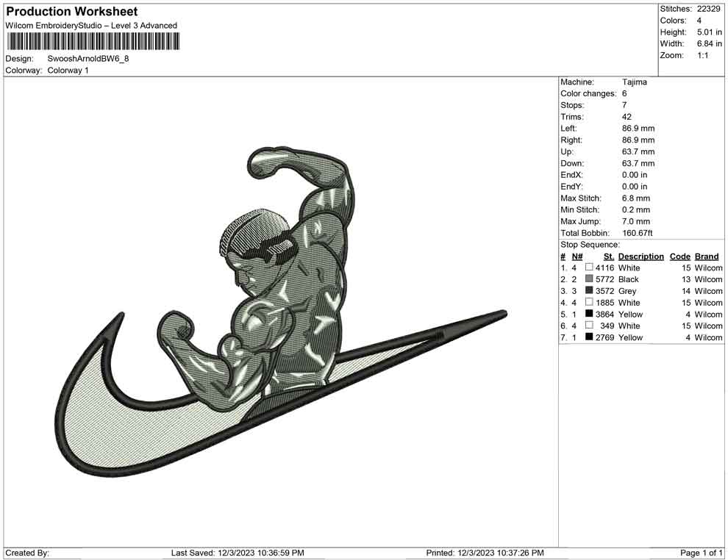Click the grey swatch for stop 2 Black
Screen dimensions: 728x560
click(x=589, y=279)
